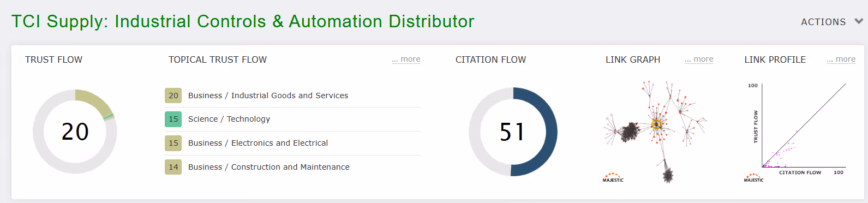Click the TOPICAL TRUST FLOW heading
This screenshot has width=868, height=203.
pos(218,59)
